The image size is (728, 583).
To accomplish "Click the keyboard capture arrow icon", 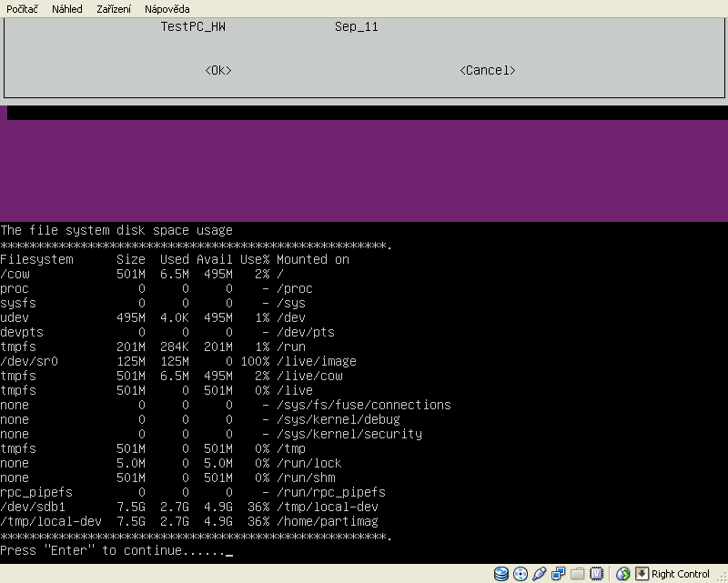I will [642, 574].
